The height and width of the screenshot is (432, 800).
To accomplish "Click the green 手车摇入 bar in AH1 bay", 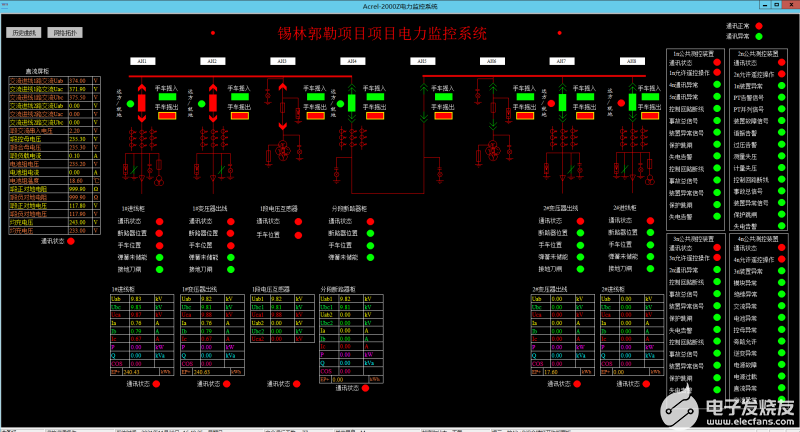I will pos(167,96).
